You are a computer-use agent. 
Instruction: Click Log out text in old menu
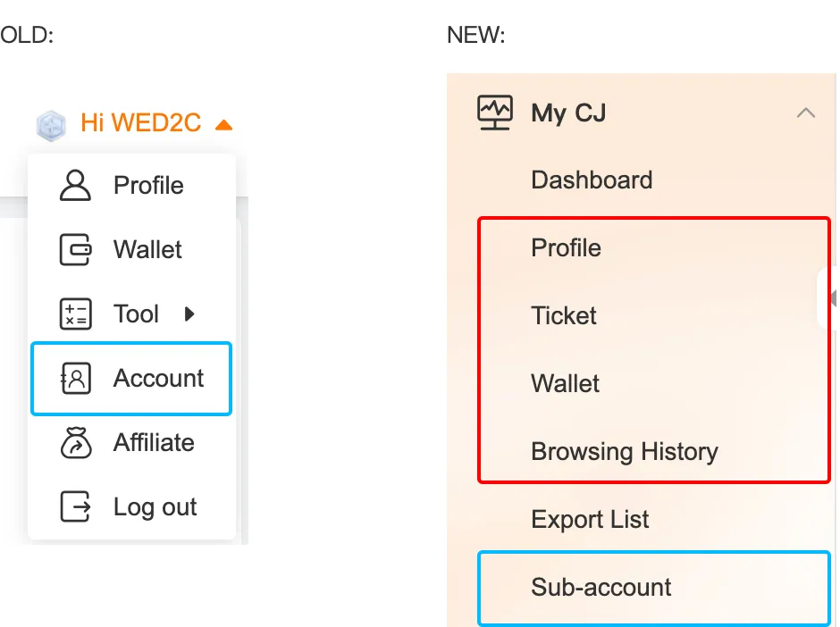pyautogui.click(x=155, y=507)
